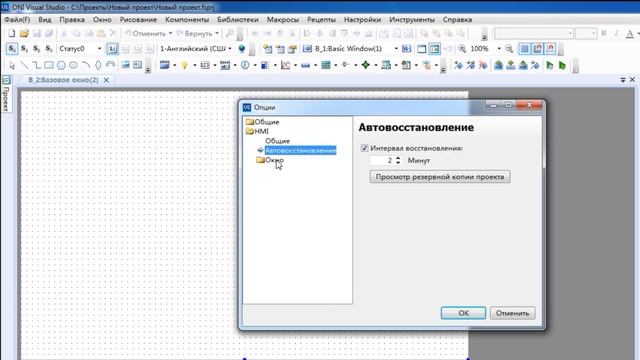
Task: Select the hexagon polygon tool
Action: [x=61, y=65]
